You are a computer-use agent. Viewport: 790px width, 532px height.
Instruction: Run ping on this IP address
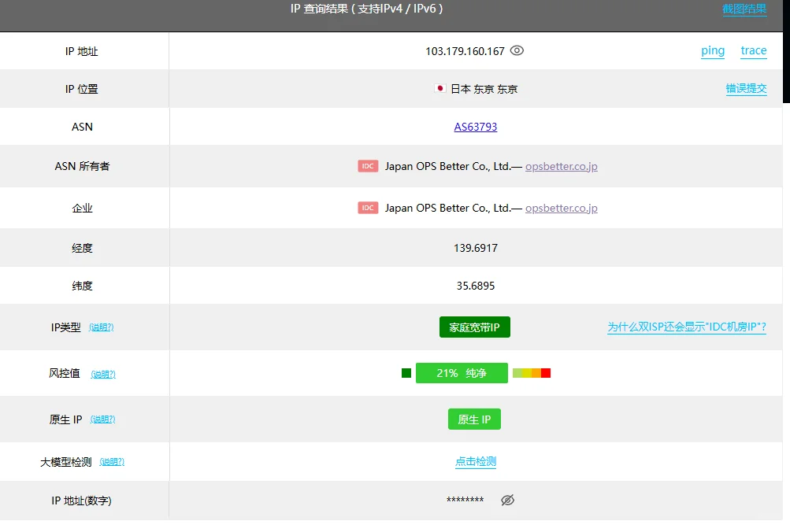[x=713, y=50]
